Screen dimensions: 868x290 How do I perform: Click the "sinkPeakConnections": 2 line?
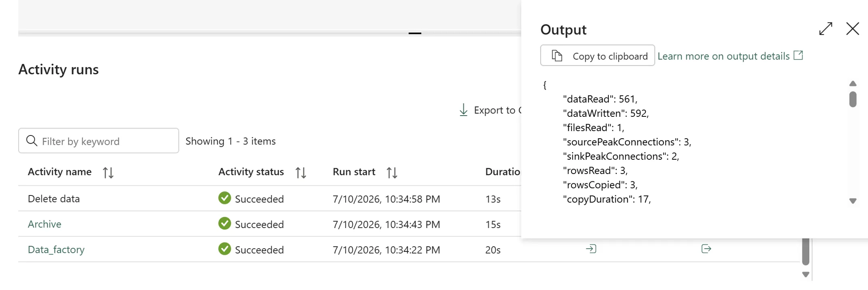click(621, 156)
